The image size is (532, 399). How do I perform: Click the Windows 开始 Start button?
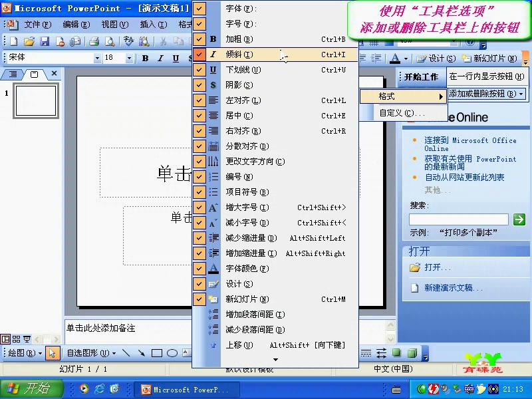coord(32,388)
